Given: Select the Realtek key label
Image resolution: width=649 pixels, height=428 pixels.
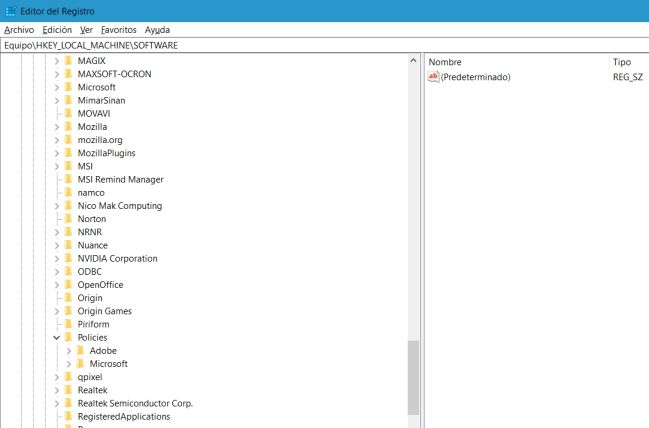Looking at the screenshot, I should click(x=93, y=390).
